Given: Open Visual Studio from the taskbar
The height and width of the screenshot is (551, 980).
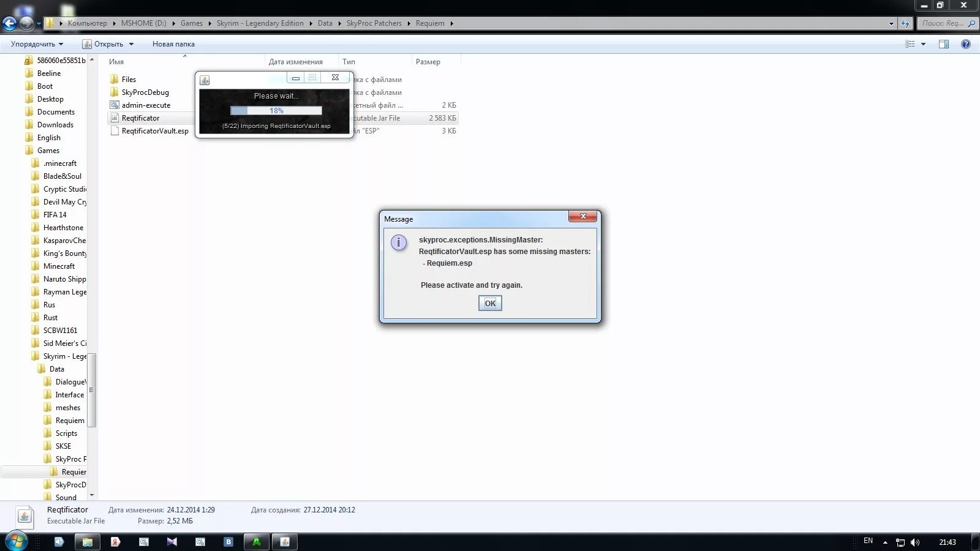Looking at the screenshot, I should pyautogui.click(x=171, y=542).
